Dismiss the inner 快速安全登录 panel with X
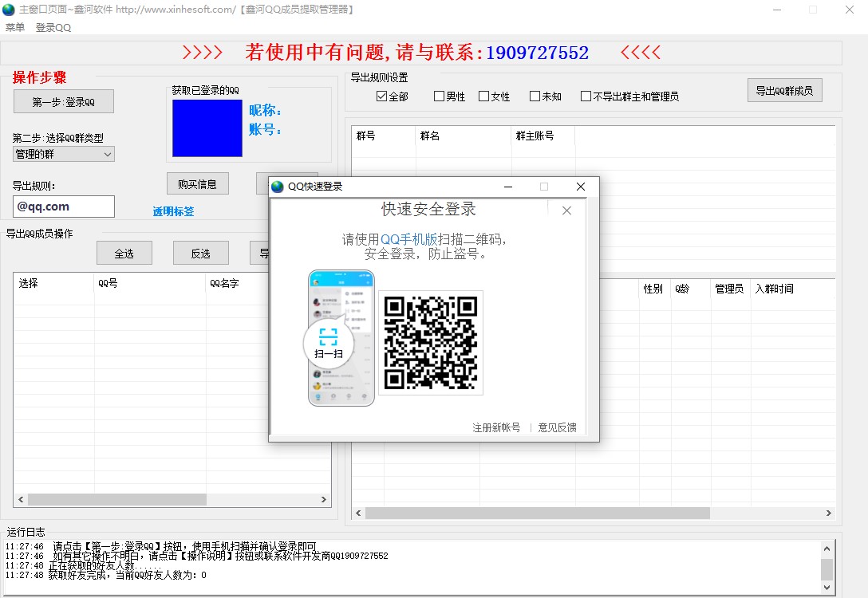The width and height of the screenshot is (868, 598). click(566, 210)
